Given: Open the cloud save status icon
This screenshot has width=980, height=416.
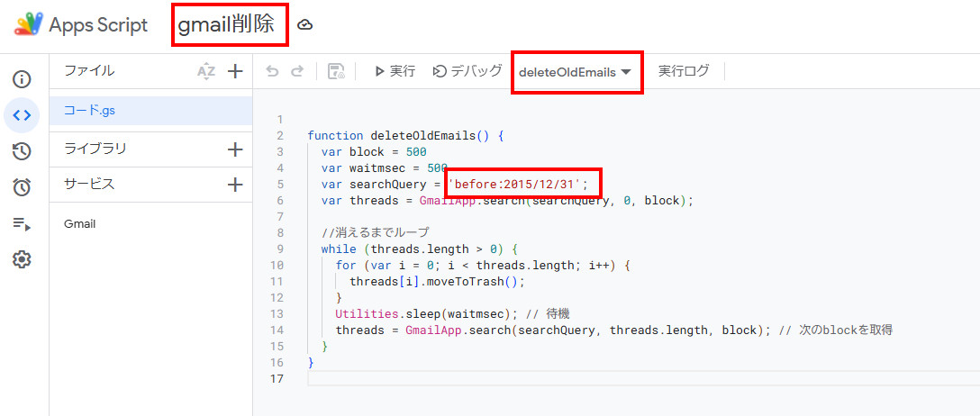Looking at the screenshot, I should (305, 25).
